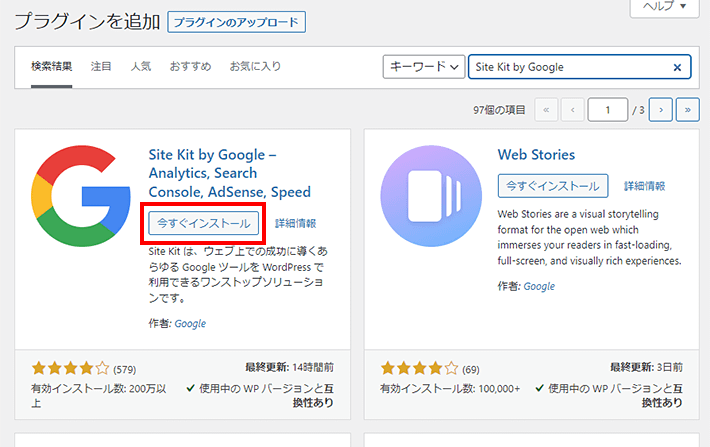Open 詳細情報 for Site Kit by Google
Viewport: 710px width, 447px height.
pos(296,223)
